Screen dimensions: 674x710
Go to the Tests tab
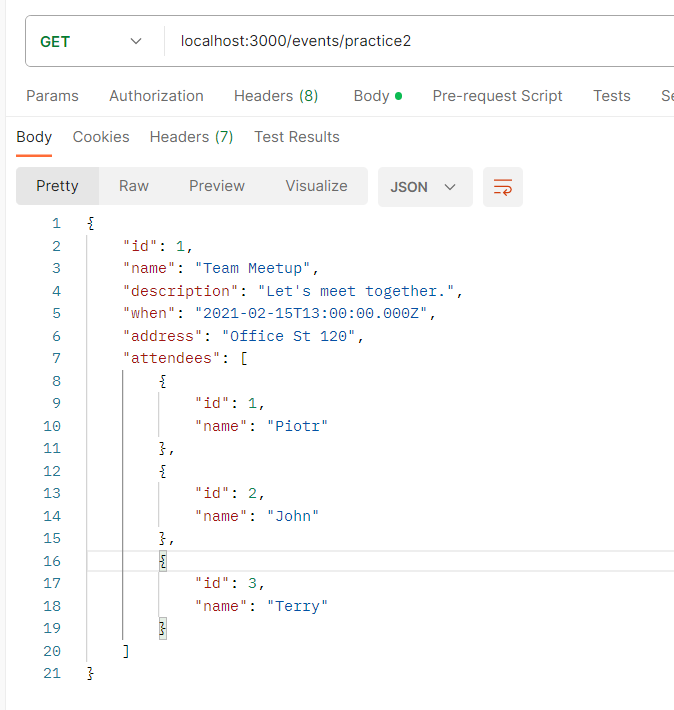point(611,96)
